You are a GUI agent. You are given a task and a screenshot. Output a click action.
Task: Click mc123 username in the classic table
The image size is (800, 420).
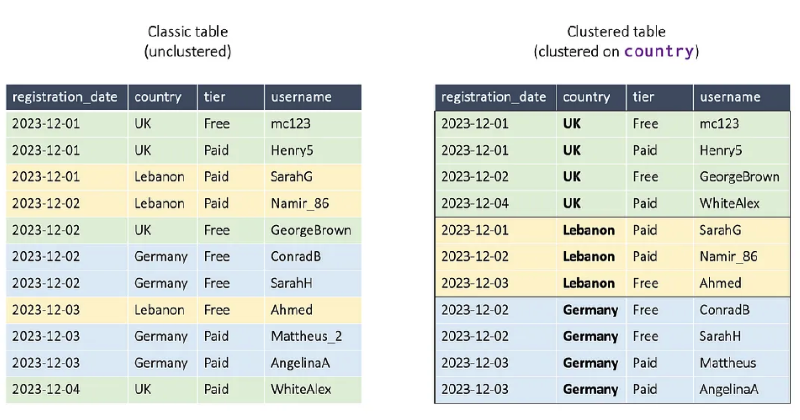click(290, 124)
